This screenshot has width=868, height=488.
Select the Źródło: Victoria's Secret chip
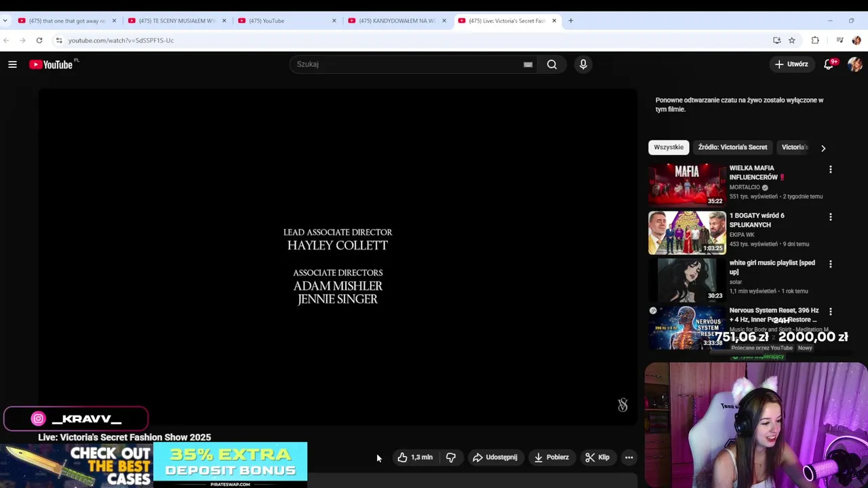tap(732, 147)
